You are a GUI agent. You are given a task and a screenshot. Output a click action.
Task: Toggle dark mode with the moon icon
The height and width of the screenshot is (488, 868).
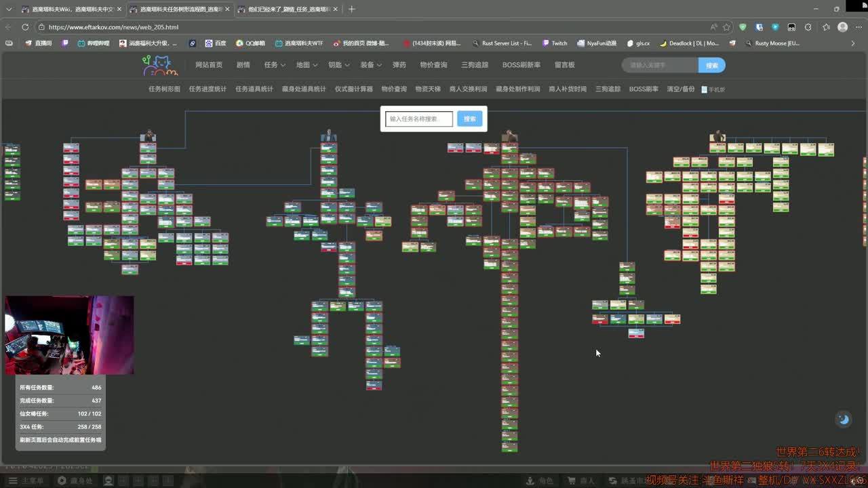[844, 420]
